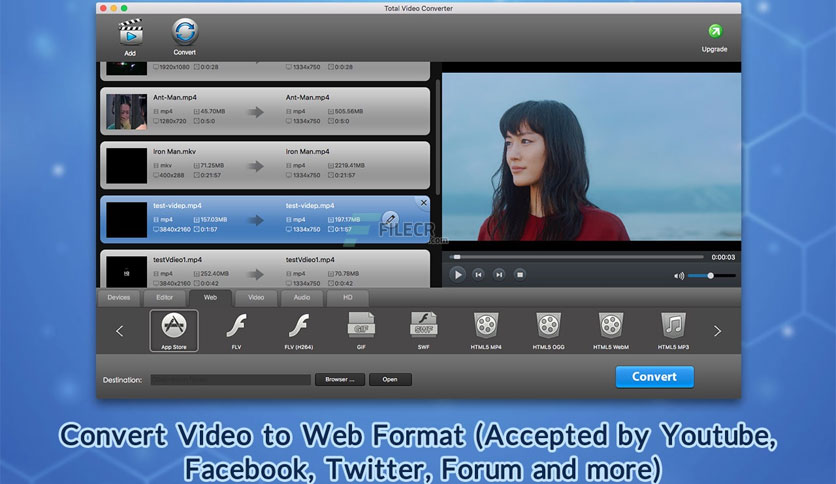Select the App Store output preset
The height and width of the screenshot is (484, 836).
pyautogui.click(x=174, y=330)
